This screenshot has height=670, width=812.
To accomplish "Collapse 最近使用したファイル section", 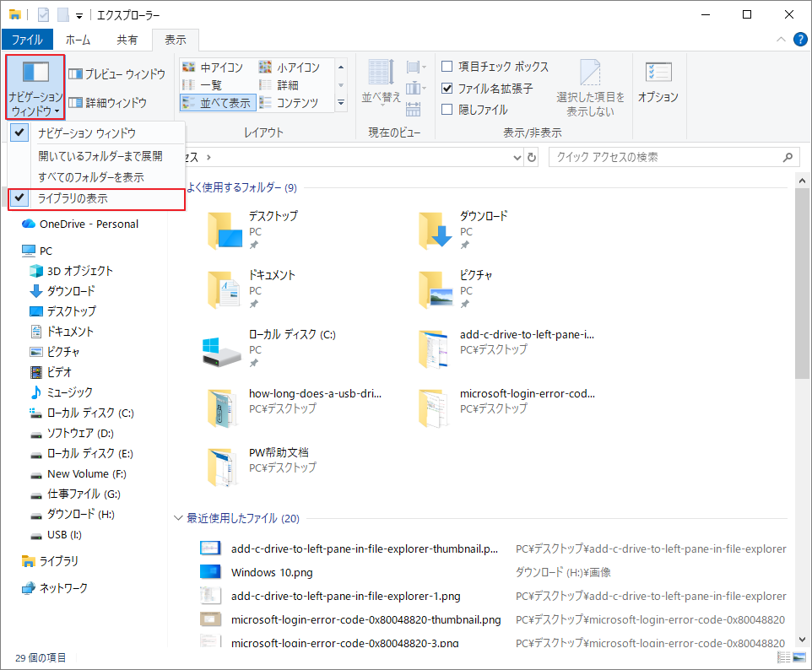I will click(x=178, y=518).
